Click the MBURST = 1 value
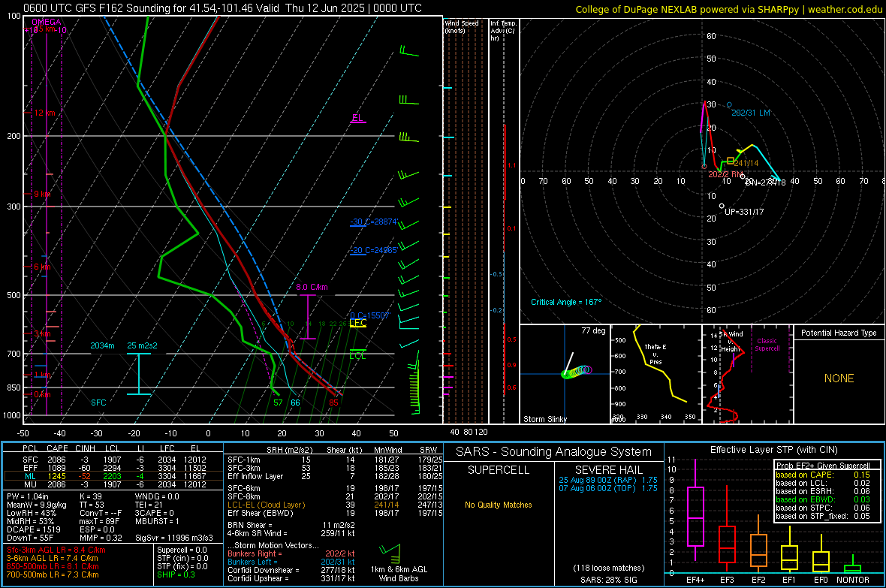Screen dimensions: 886x588 coord(157,521)
